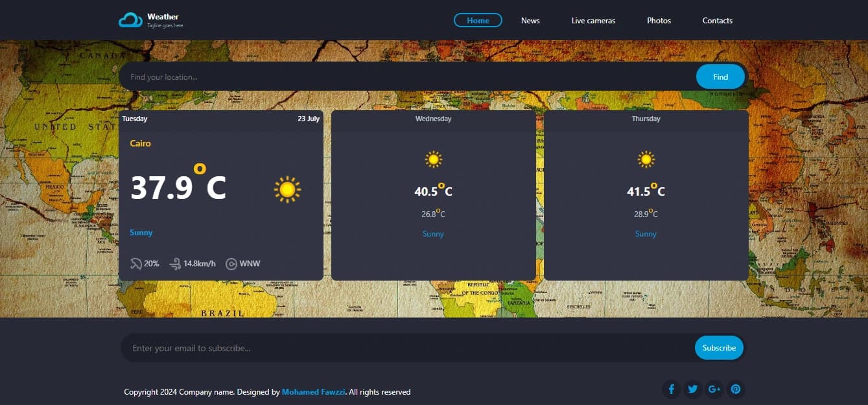Image resolution: width=868 pixels, height=405 pixels.
Task: Click the compass icon beside WNW
Action: tap(231, 264)
